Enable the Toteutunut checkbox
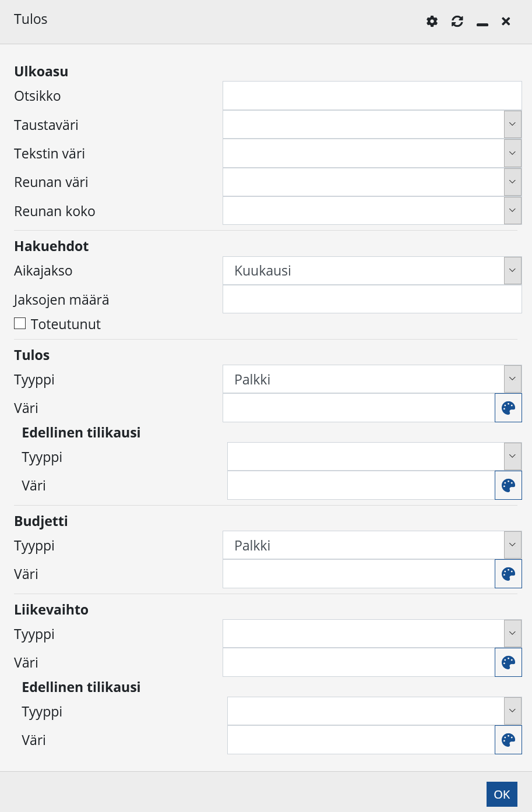 click(20, 323)
